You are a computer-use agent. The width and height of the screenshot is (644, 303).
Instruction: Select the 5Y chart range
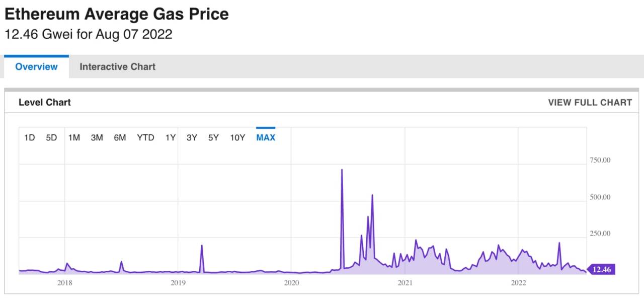[x=213, y=137]
